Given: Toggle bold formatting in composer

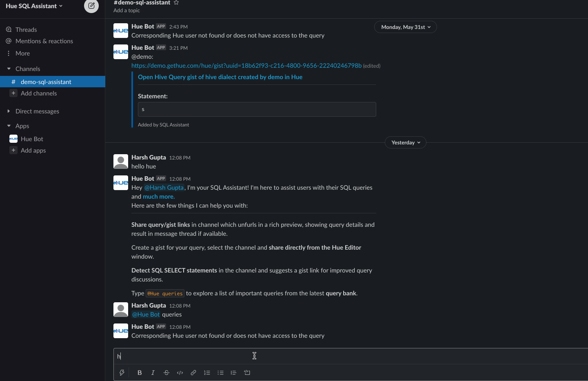Looking at the screenshot, I should (x=140, y=372).
